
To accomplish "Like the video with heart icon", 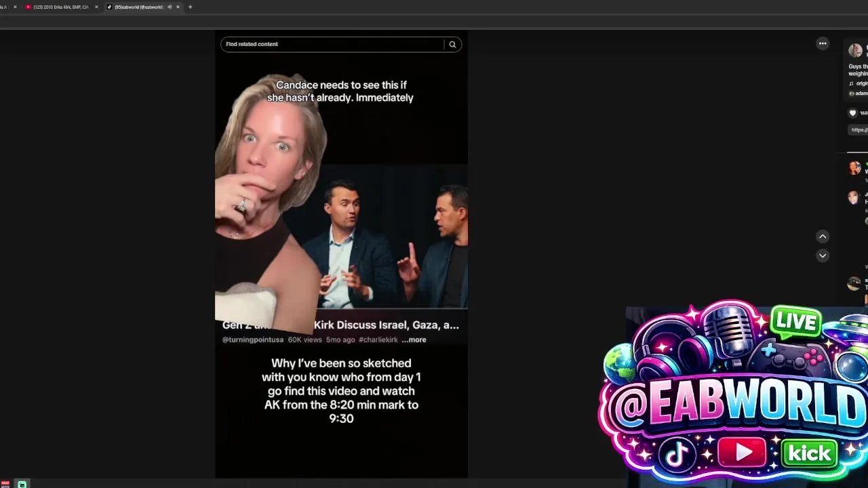I will click(x=853, y=113).
